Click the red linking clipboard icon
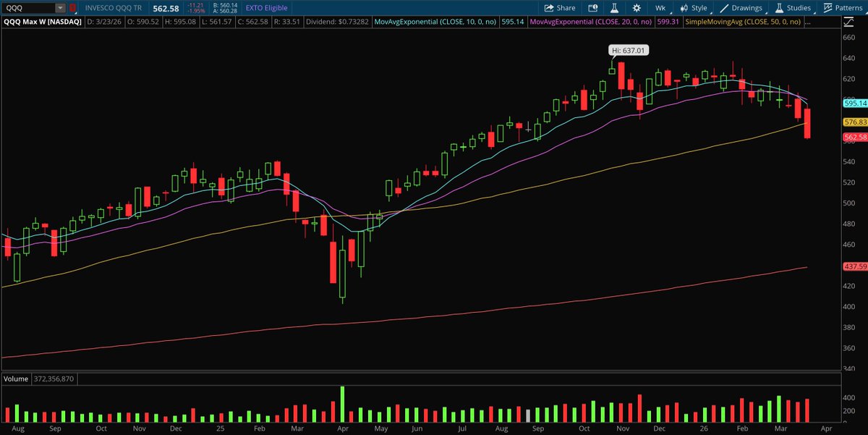868x435 pixels. [73, 7]
